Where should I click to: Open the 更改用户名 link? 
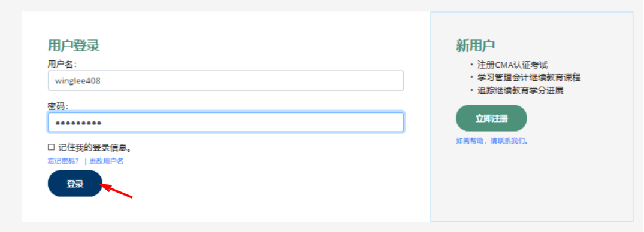(107, 161)
